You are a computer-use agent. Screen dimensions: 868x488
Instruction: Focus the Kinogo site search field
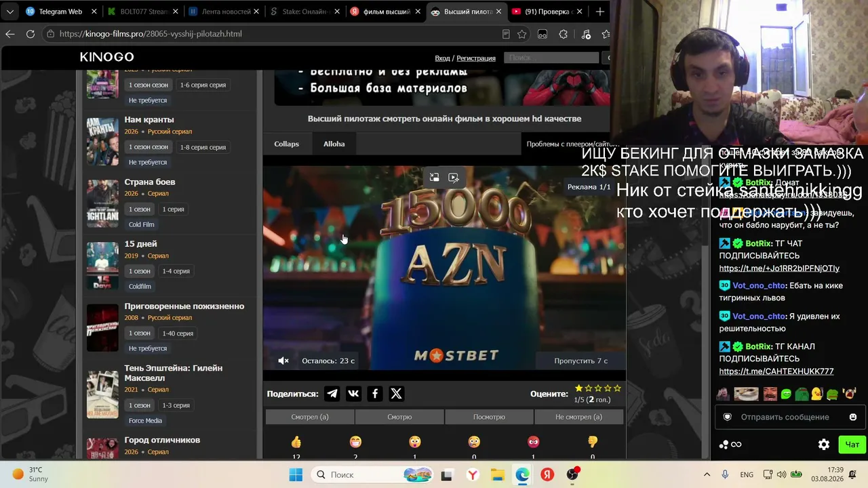point(551,58)
